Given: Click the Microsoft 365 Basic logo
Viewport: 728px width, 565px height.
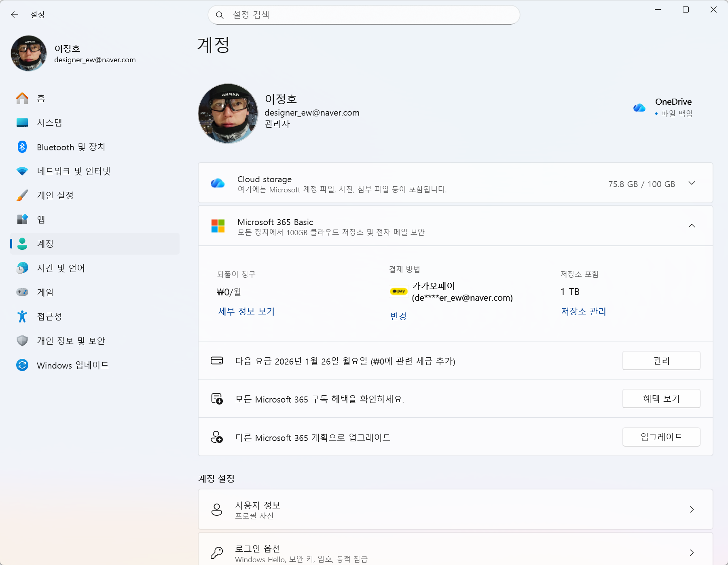Looking at the screenshot, I should [x=218, y=226].
